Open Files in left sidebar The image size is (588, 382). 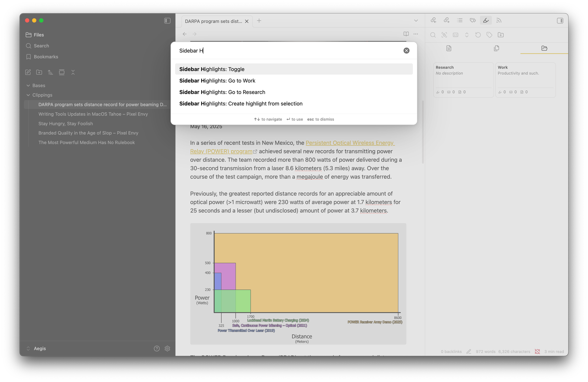point(35,35)
